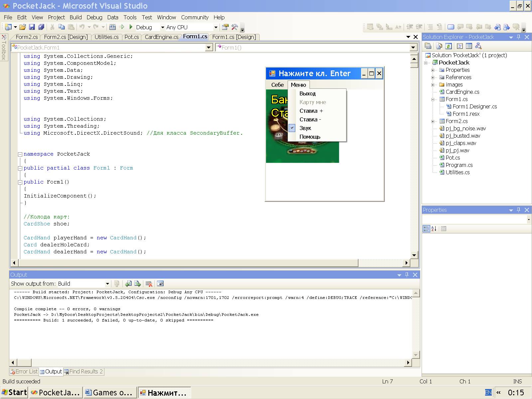Screen dimensions: 532x399
Task: Open the View Class Diagram icon
Action: [x=479, y=46]
